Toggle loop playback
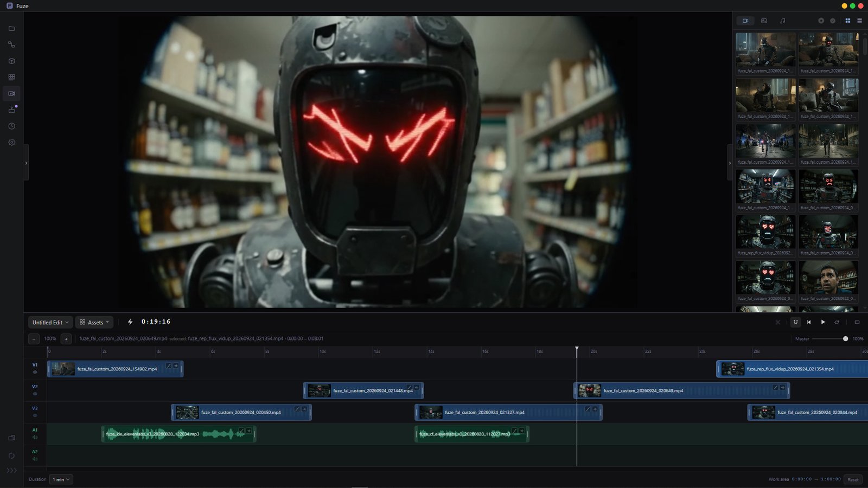Viewport: 868px width, 488px height. pyautogui.click(x=837, y=322)
